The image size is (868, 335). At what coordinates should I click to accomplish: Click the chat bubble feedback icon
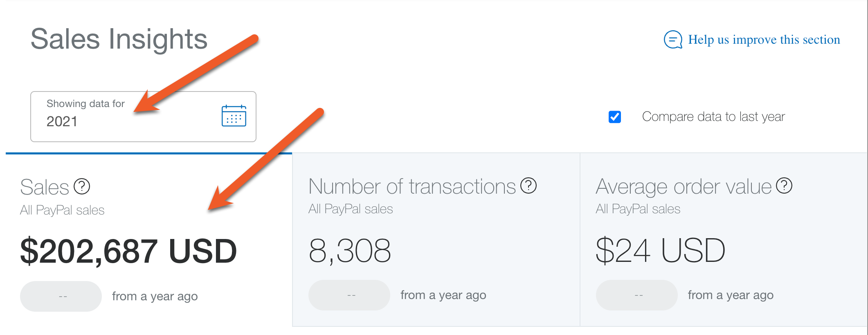coord(673,40)
